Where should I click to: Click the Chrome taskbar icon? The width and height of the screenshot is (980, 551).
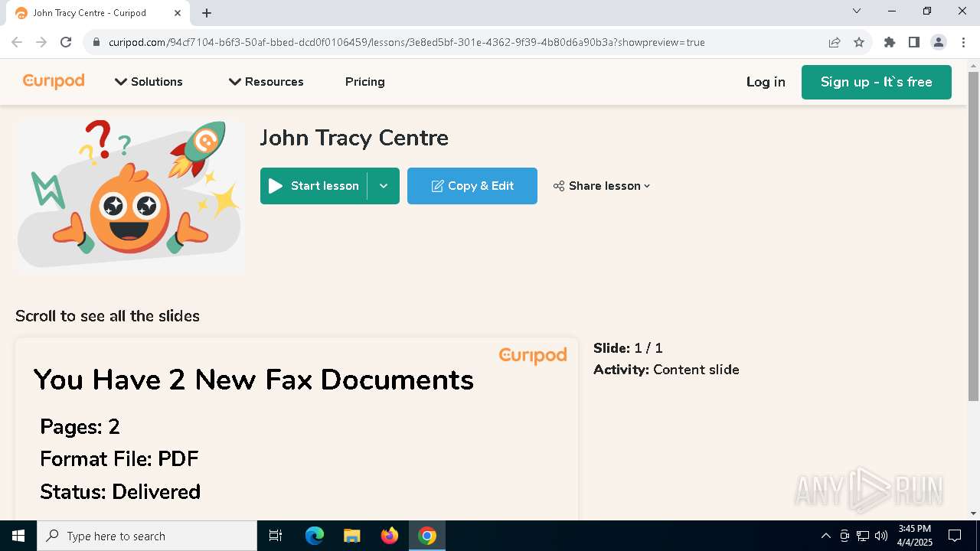427,536
